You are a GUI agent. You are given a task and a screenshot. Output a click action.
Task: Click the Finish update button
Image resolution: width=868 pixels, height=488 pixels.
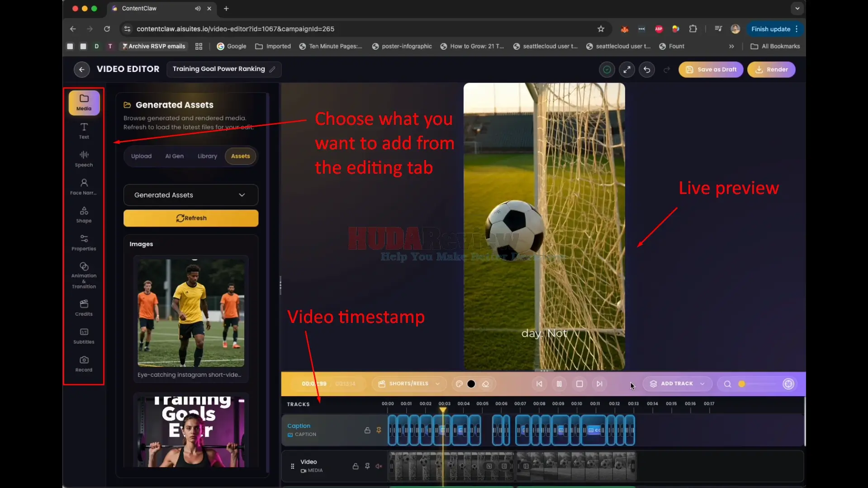[x=771, y=29]
